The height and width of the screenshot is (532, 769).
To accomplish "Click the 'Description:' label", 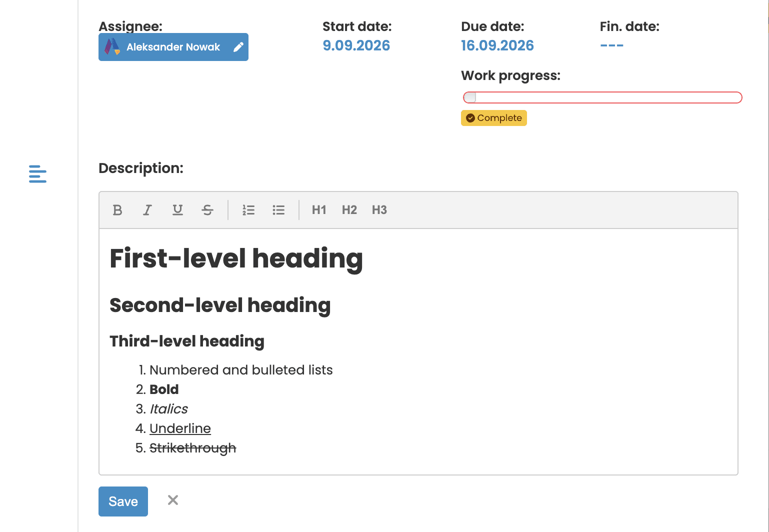I will coord(141,168).
